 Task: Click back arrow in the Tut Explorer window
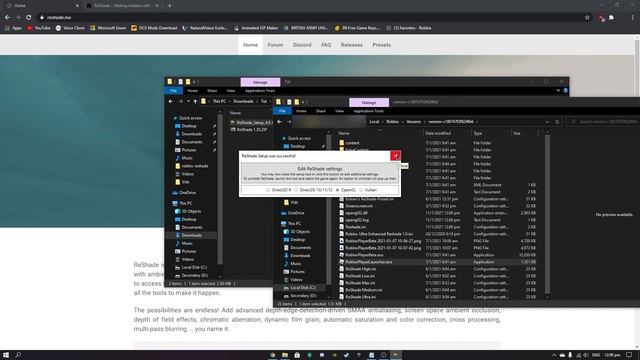[x=171, y=102]
